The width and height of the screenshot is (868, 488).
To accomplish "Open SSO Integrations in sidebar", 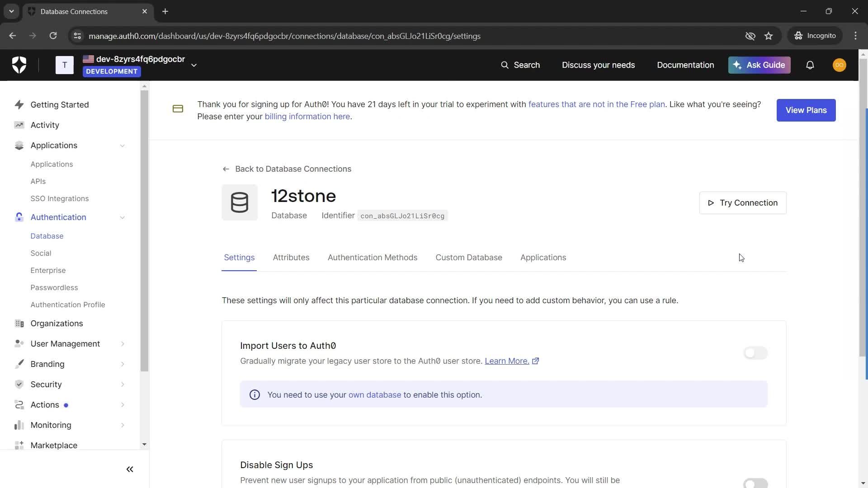I will click(x=60, y=199).
